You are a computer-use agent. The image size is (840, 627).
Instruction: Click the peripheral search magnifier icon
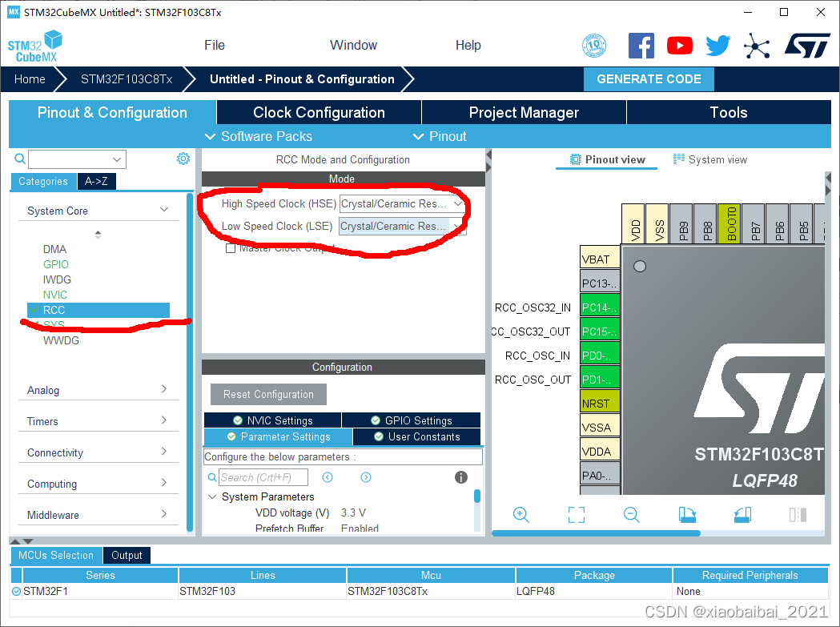[20, 159]
